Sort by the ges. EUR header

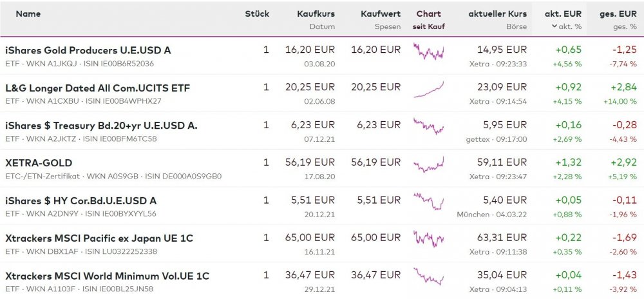click(618, 14)
